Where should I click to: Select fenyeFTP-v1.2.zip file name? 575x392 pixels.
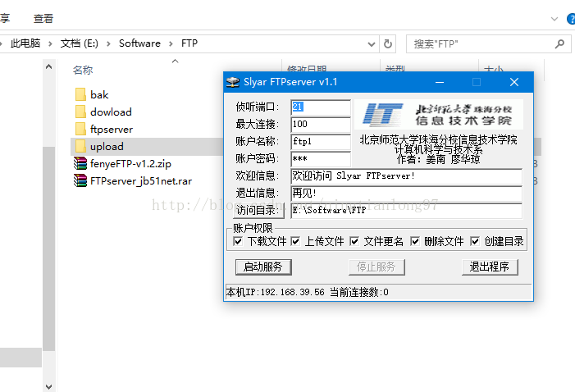tap(131, 163)
